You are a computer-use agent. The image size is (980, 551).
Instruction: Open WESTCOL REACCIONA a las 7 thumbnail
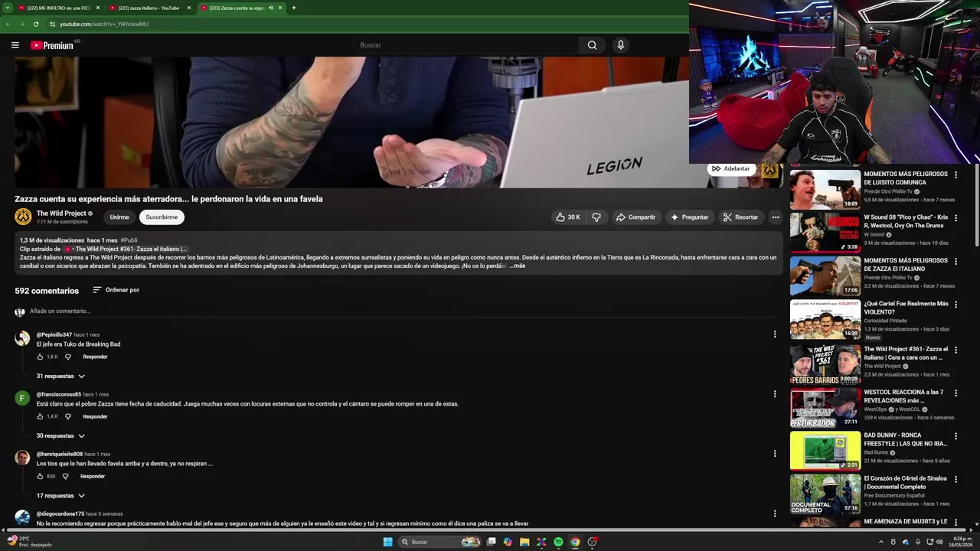click(x=825, y=407)
